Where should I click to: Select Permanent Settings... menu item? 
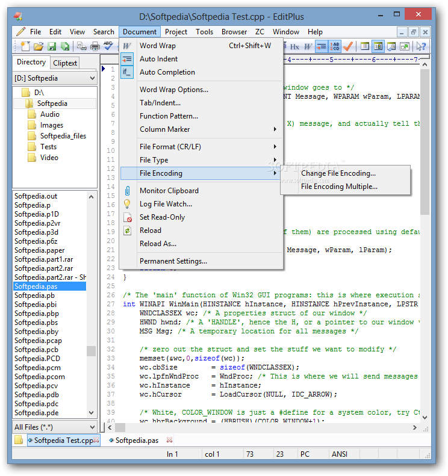click(x=201, y=261)
